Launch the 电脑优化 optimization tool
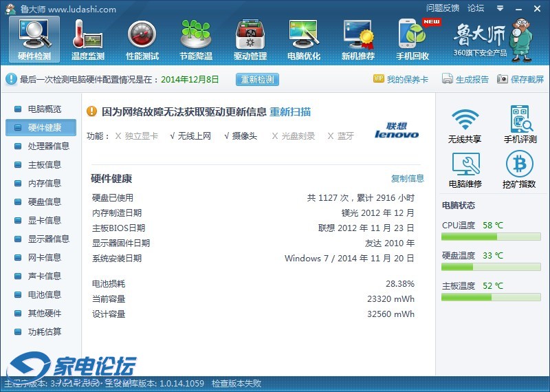 click(304, 39)
